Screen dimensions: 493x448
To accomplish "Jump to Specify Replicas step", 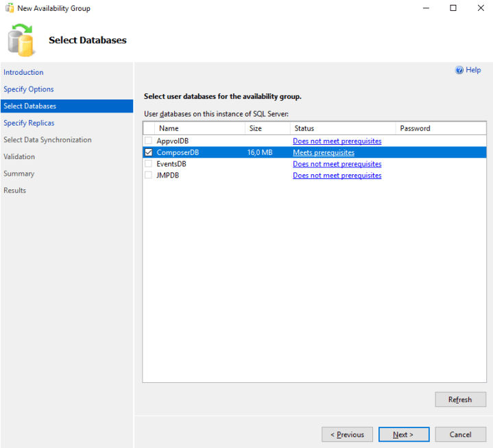I will (29, 123).
